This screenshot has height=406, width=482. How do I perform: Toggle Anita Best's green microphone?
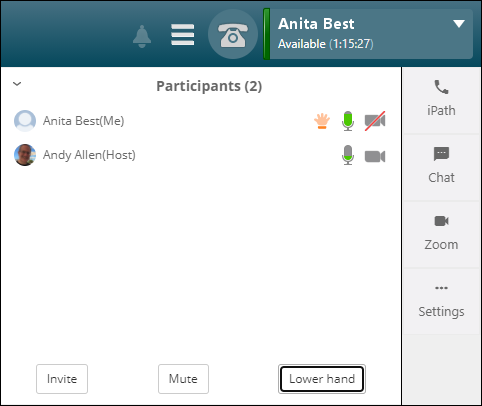click(x=348, y=121)
